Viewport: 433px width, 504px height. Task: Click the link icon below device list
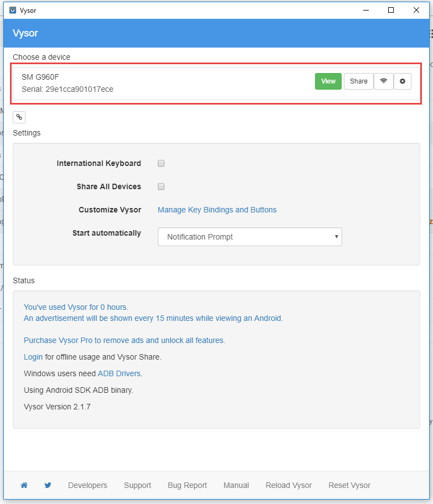(19, 117)
